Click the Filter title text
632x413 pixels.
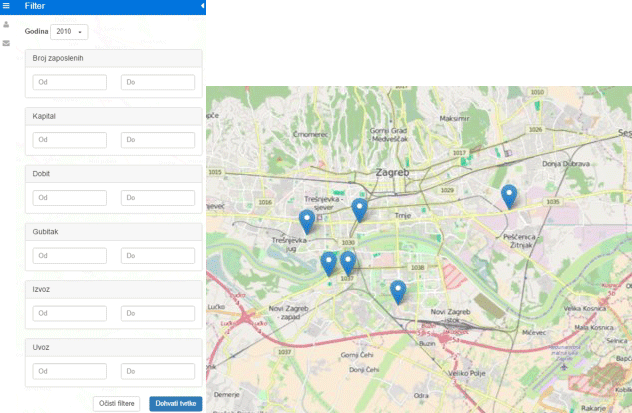point(35,6)
